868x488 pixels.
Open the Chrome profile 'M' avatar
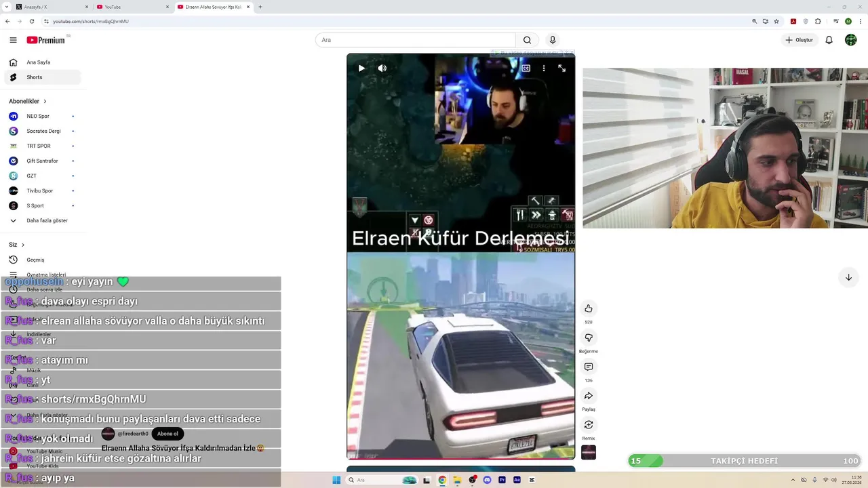848,21
